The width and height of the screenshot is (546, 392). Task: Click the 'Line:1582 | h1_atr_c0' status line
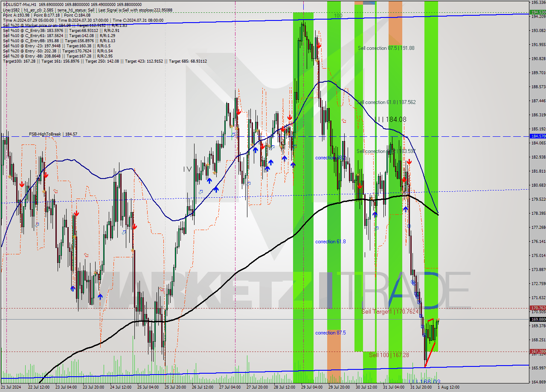pyautogui.click(x=87, y=10)
